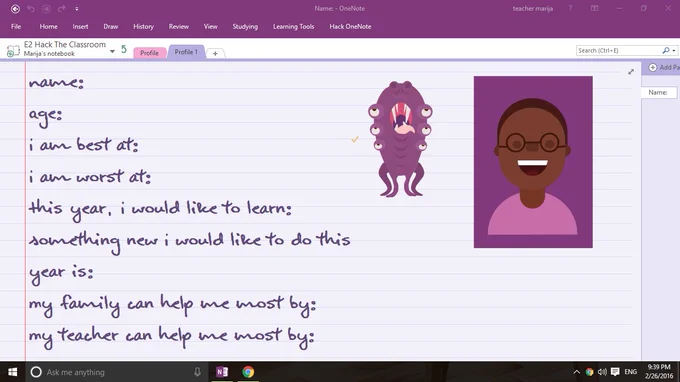
Task: Select the smiling avatar portrait image
Action: click(x=533, y=162)
